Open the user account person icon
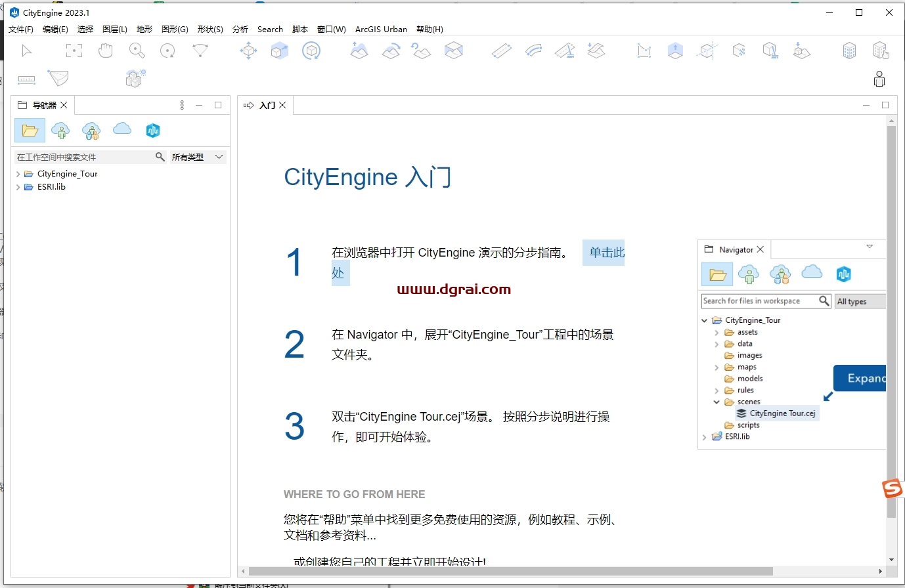 coord(879,79)
